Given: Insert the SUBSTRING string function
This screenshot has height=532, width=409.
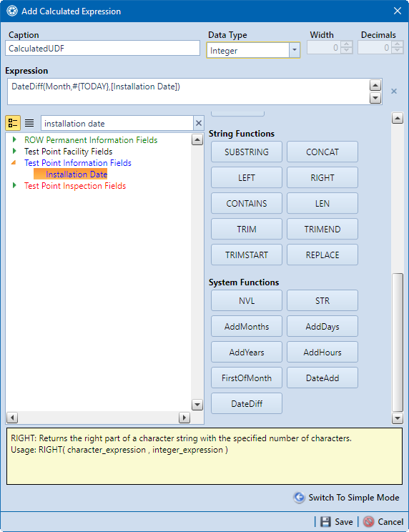Looking at the screenshot, I should [247, 152].
